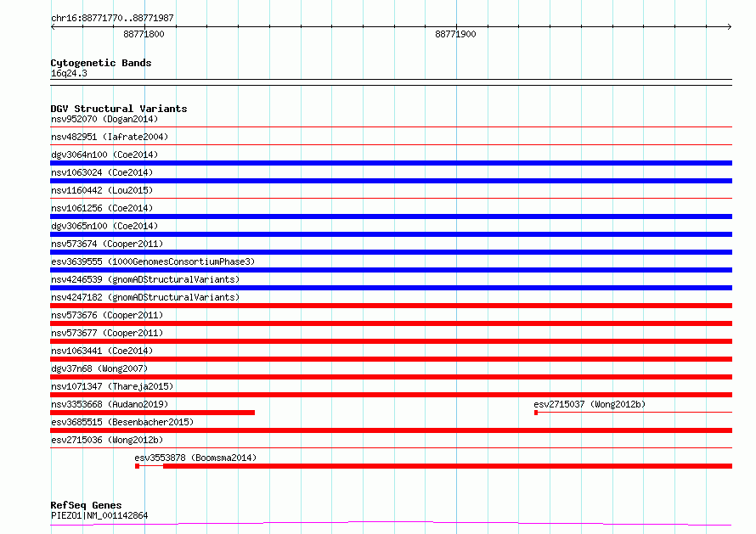This screenshot has width=756, height=534.
Task: Open variant dgv3065n100 (Coe2014)
Action: click(104, 226)
